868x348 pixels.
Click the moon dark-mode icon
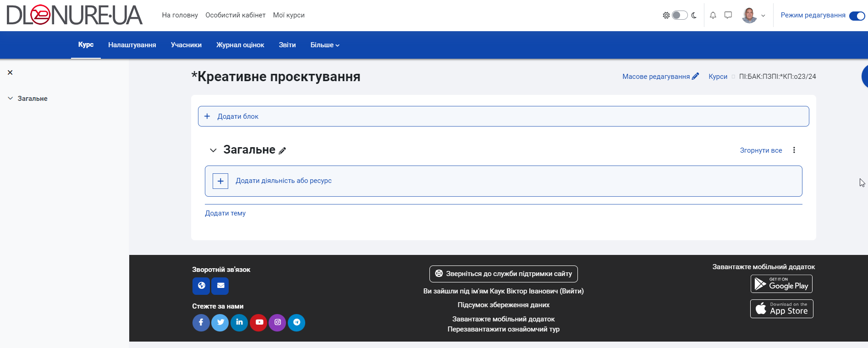tap(694, 15)
